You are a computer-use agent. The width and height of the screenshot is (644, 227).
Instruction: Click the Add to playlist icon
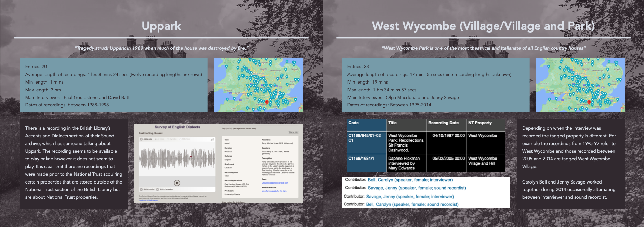141,189
